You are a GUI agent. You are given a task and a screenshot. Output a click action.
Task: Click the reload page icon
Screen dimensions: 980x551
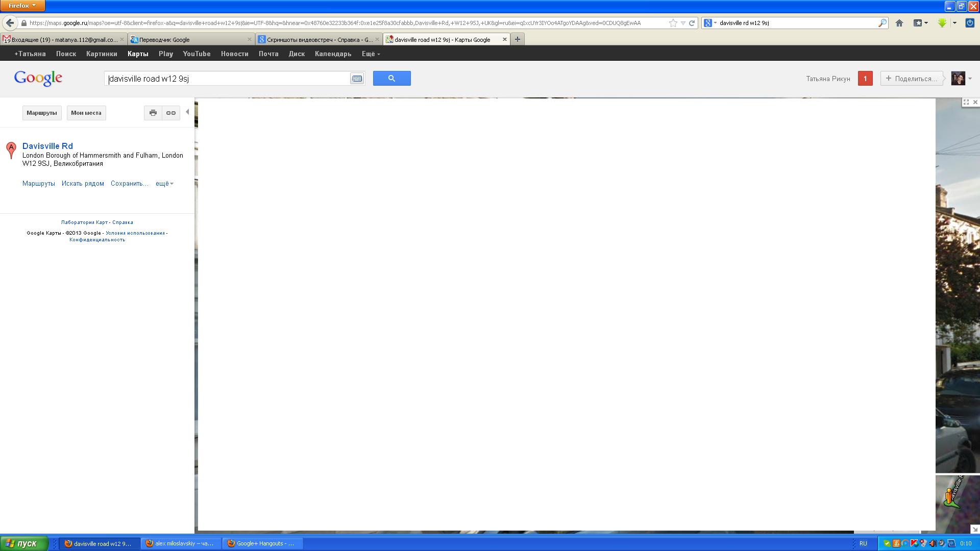coord(692,23)
